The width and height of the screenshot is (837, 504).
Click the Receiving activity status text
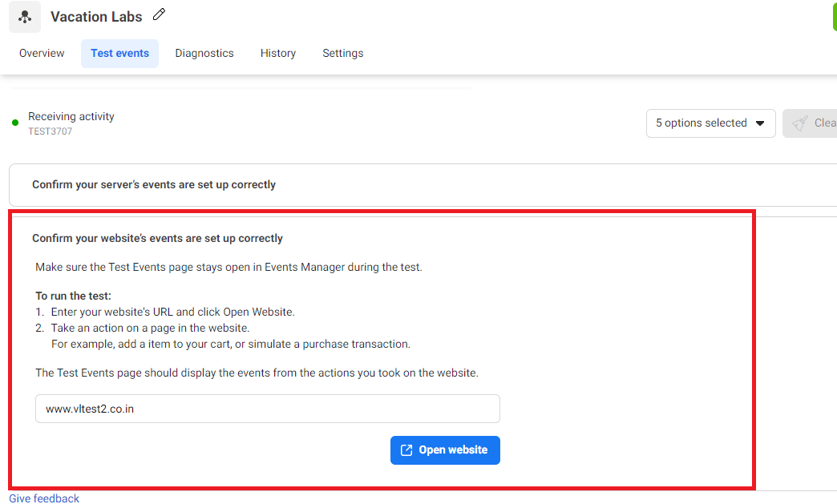coord(71,117)
